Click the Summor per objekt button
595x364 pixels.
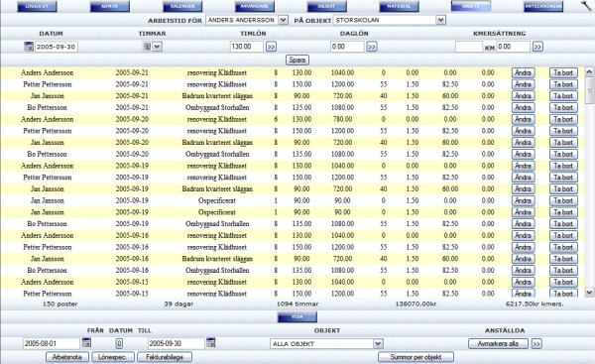click(x=416, y=357)
